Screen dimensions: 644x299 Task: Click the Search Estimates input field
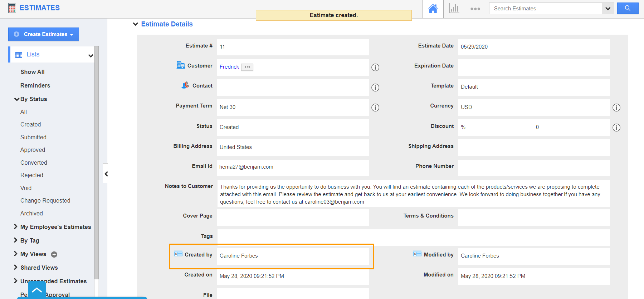[x=545, y=9]
